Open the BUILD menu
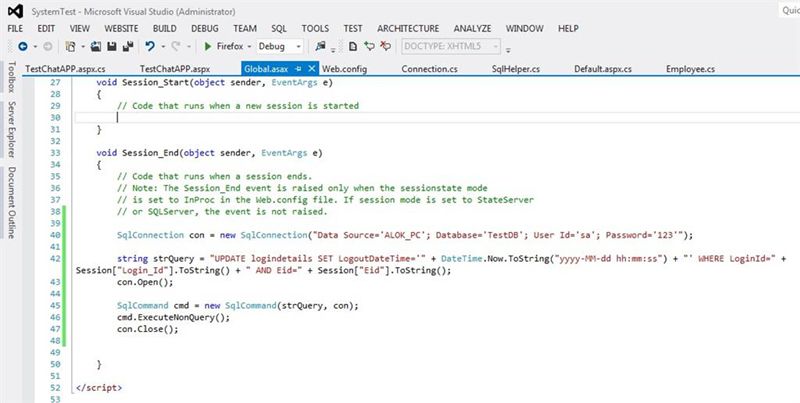The image size is (800, 403). (x=165, y=29)
